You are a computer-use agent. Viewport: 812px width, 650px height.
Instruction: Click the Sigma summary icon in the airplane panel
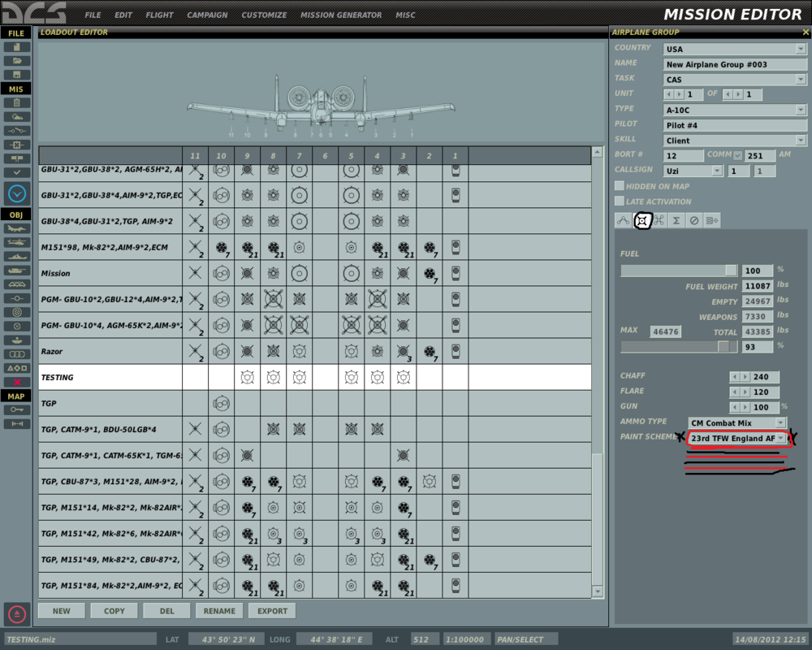tap(676, 220)
